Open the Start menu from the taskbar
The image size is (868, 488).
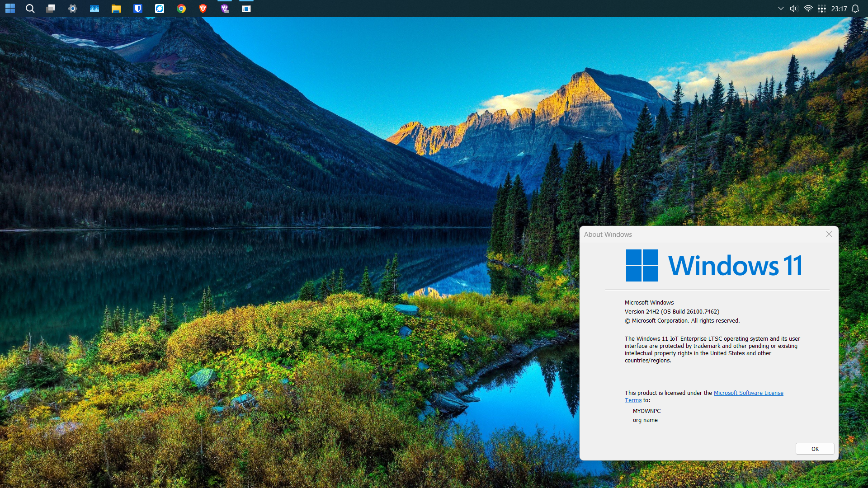tap(10, 9)
